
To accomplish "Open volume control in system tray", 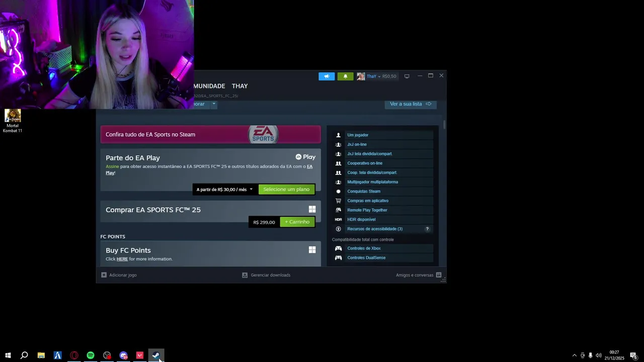I will click(x=598, y=355).
